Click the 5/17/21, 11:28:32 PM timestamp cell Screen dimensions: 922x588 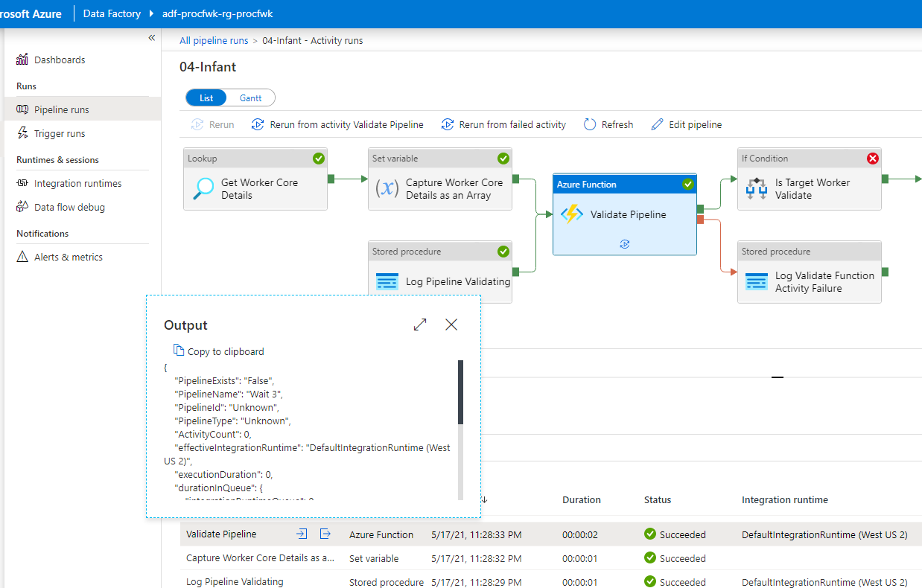pos(477,558)
